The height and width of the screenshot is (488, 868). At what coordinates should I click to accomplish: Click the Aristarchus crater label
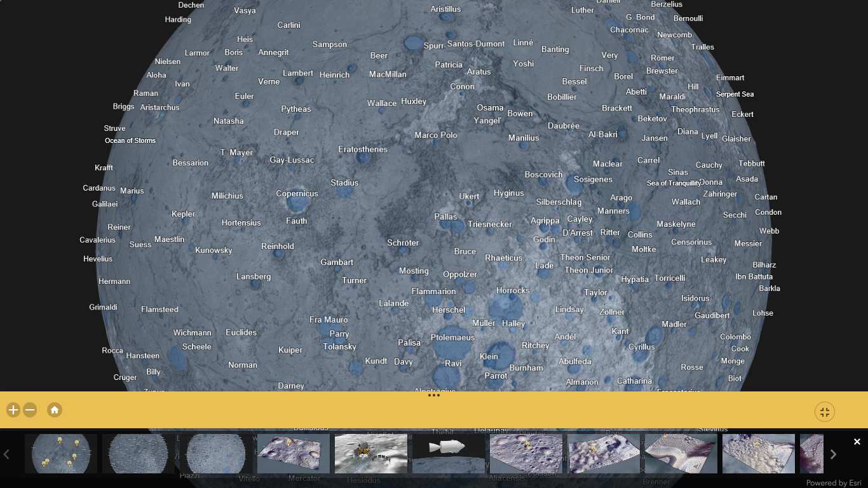159,107
